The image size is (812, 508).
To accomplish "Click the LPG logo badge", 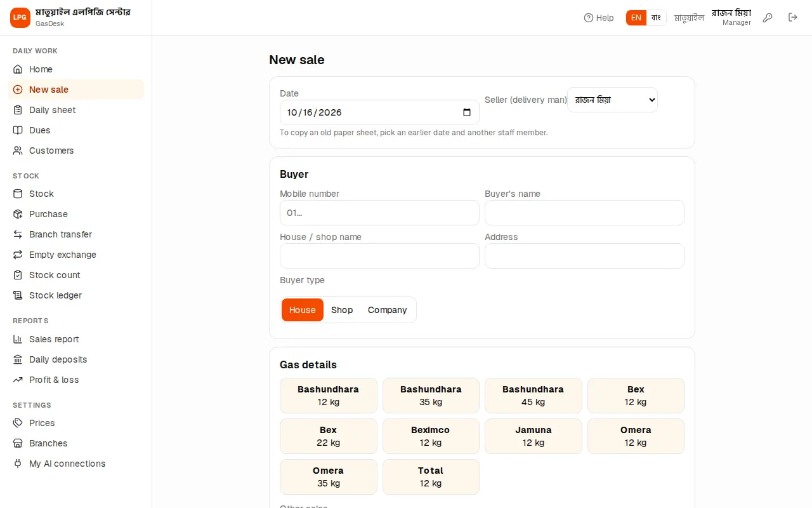I will 20,18.
